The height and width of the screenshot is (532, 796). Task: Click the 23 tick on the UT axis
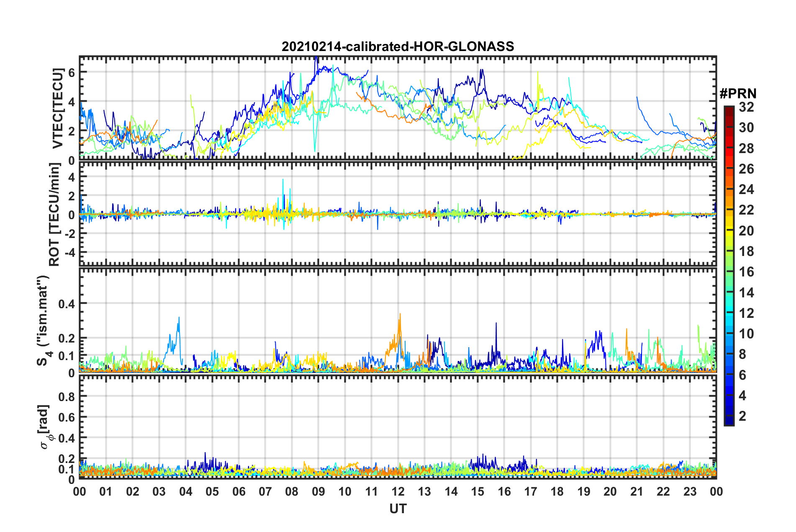pos(690,491)
